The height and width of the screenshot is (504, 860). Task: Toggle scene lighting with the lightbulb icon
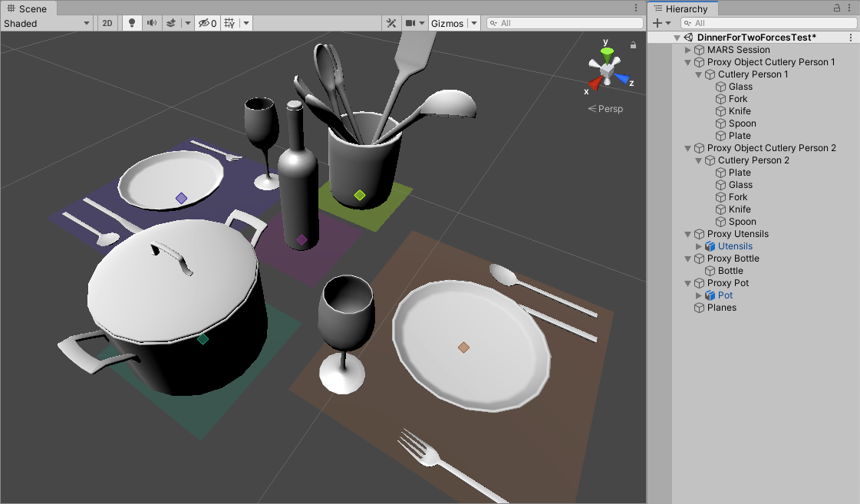132,23
